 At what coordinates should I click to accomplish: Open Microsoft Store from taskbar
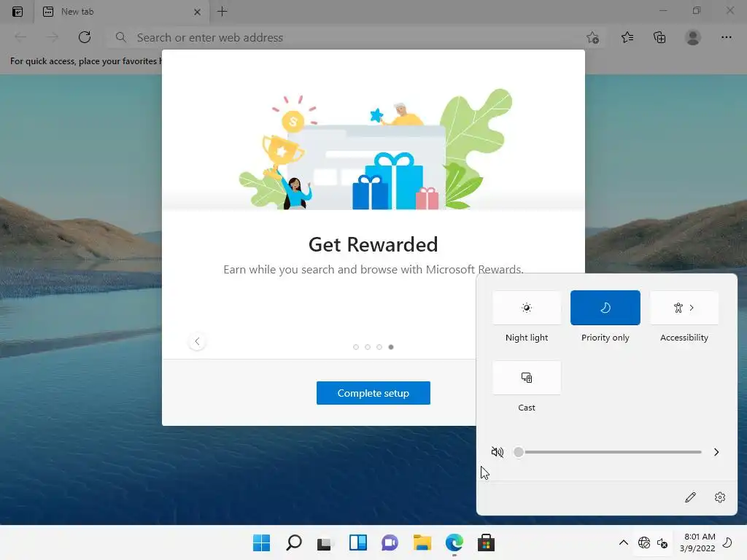(486, 542)
